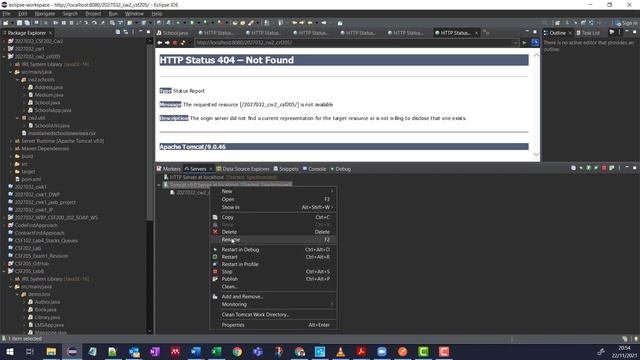
Task: Open Excel from the taskbar
Action: (216, 351)
